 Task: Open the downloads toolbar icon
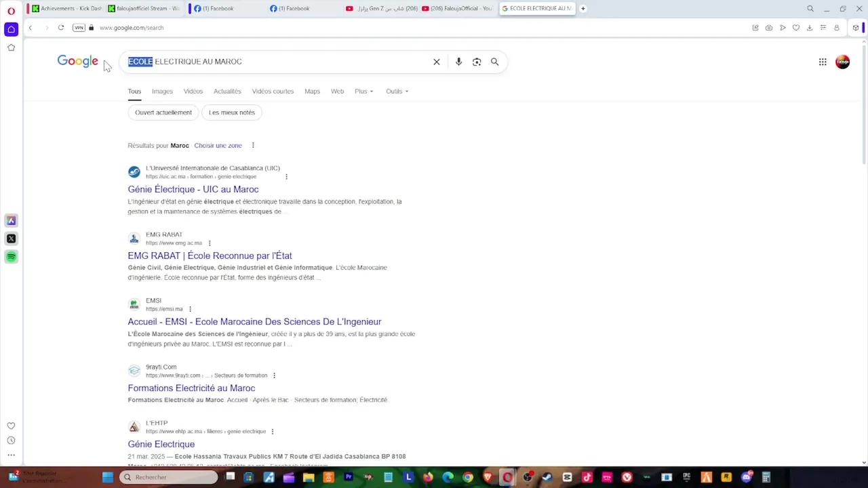[x=810, y=28]
